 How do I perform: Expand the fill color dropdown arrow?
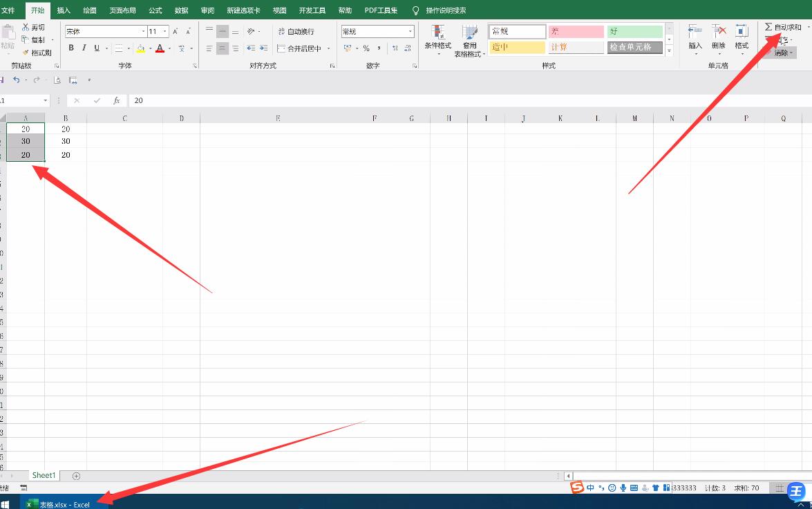(150, 48)
